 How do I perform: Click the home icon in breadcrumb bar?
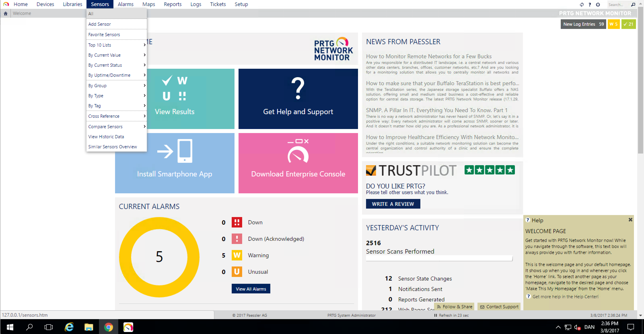(5, 13)
